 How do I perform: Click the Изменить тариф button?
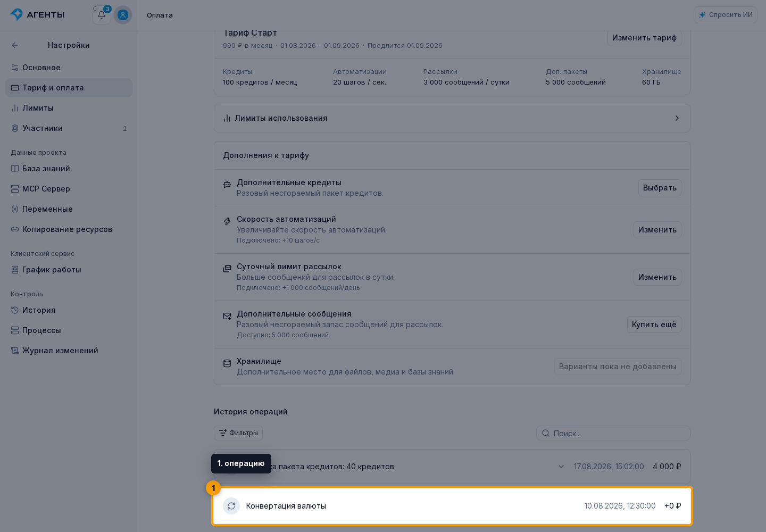[644, 38]
